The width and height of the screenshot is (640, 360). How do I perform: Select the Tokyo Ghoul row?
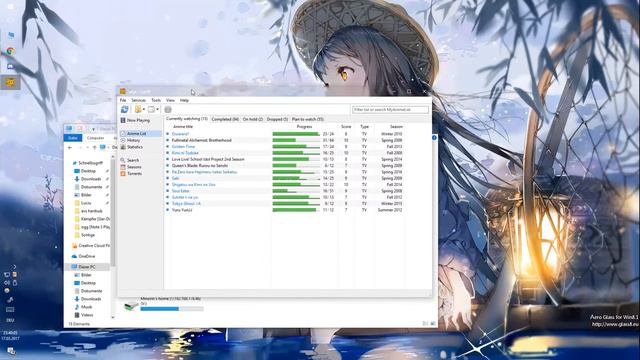[285, 203]
